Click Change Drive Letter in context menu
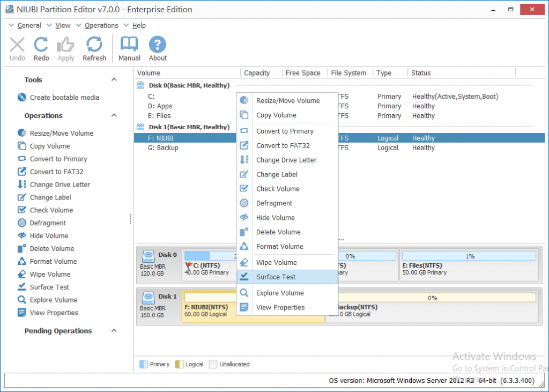Image resolution: width=549 pixels, height=392 pixels. (286, 160)
